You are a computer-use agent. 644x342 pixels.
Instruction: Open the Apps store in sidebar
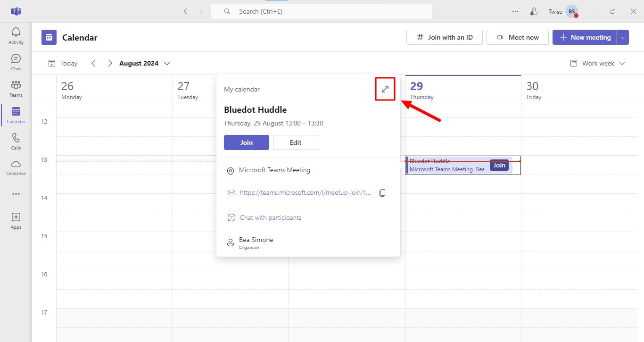pos(16,221)
